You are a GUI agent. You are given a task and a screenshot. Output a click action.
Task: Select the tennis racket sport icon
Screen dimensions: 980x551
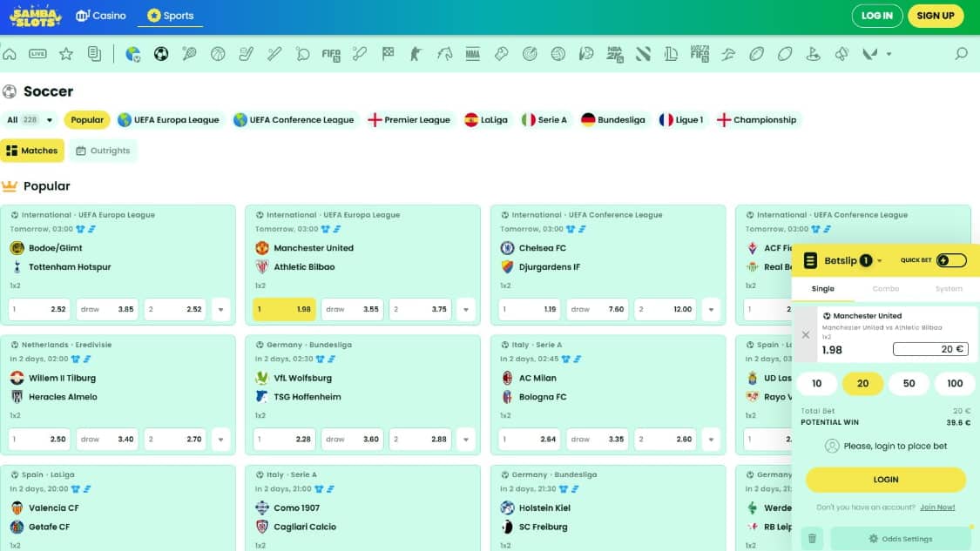(189, 54)
